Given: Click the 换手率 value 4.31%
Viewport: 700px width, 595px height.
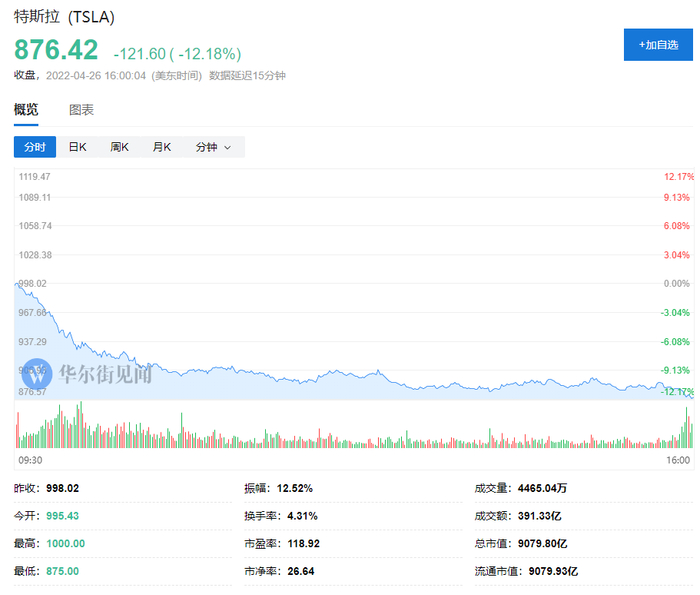Looking at the screenshot, I should click(302, 516).
